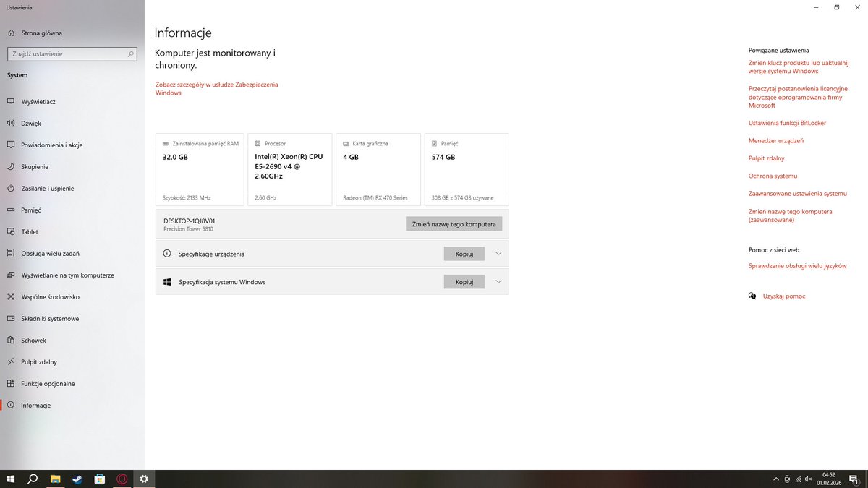The height and width of the screenshot is (488, 868).
Task: Go to Schowek settings page
Action: [x=72, y=341]
